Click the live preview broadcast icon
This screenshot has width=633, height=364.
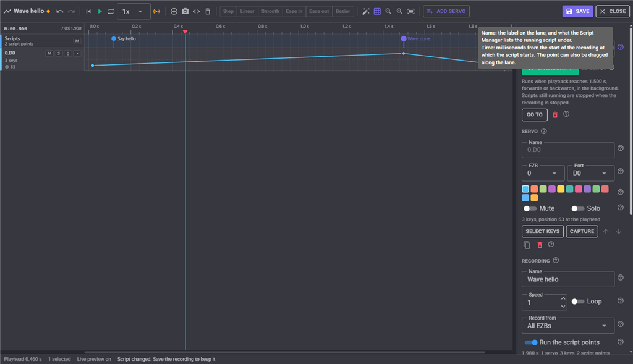click(156, 11)
